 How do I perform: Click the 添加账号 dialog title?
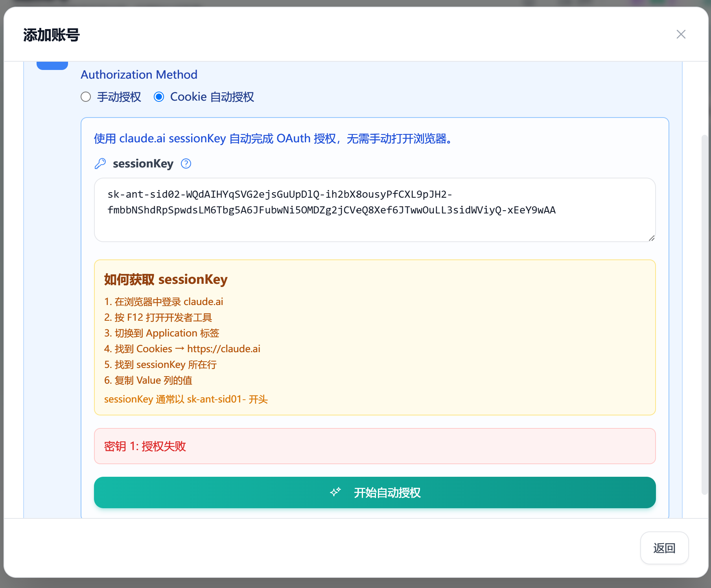click(x=52, y=35)
